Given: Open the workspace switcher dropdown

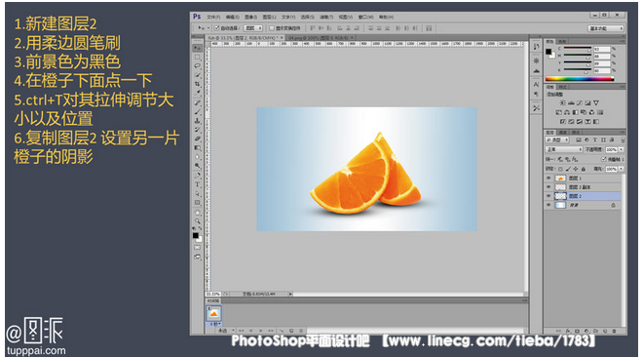Looking at the screenshot, I should point(607,28).
